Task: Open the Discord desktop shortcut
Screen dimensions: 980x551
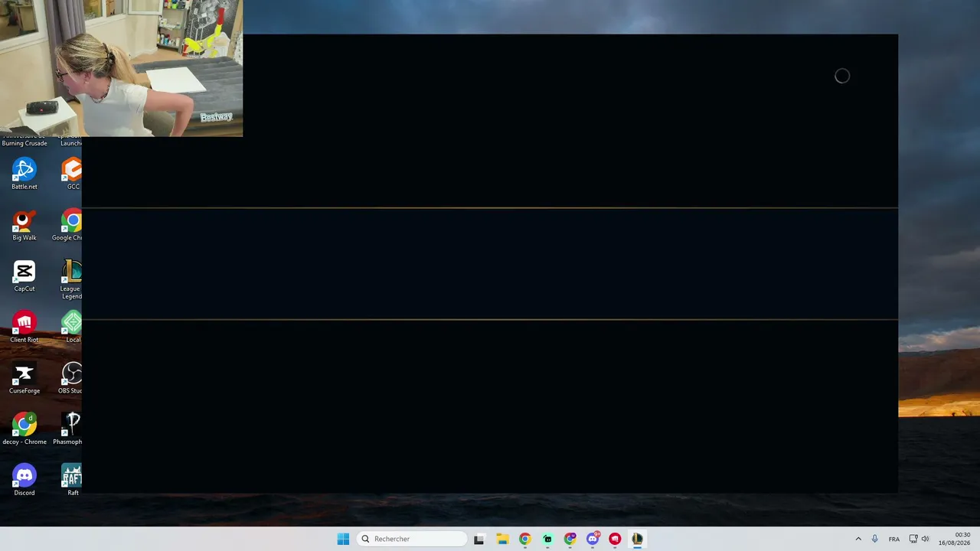Action: pyautogui.click(x=24, y=481)
